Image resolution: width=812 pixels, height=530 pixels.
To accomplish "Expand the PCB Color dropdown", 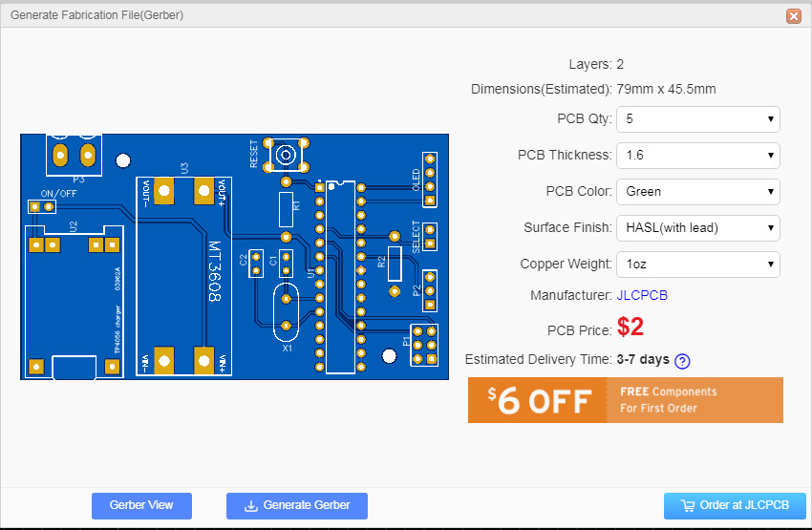I will [x=698, y=192].
